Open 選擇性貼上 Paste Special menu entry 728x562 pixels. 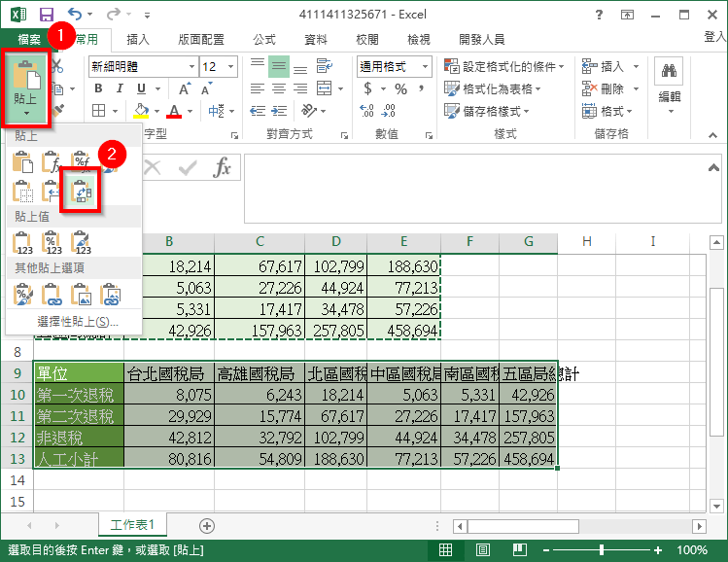[78, 322]
